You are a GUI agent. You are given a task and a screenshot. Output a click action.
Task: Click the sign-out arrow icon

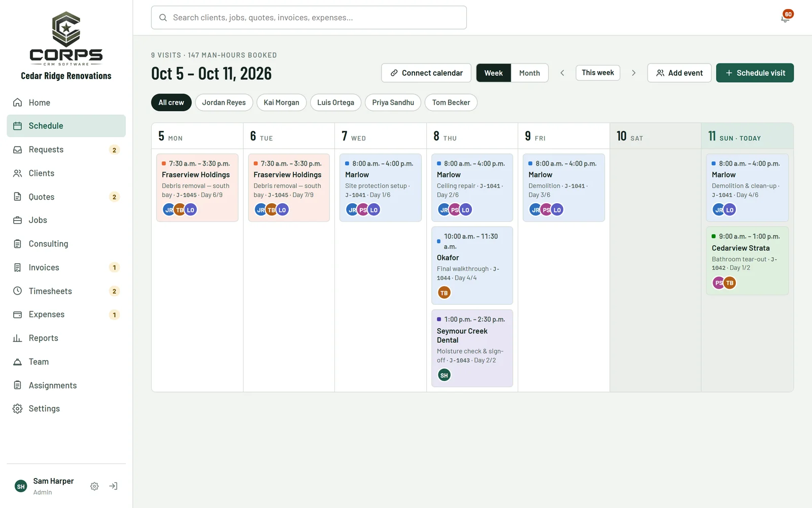[x=113, y=486]
